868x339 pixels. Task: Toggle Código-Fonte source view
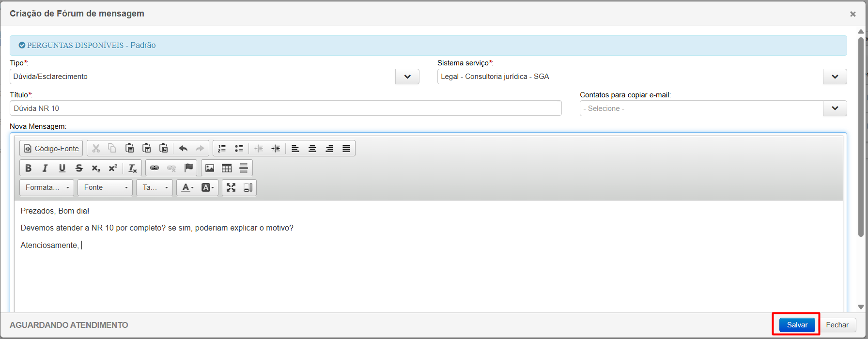[51, 149]
